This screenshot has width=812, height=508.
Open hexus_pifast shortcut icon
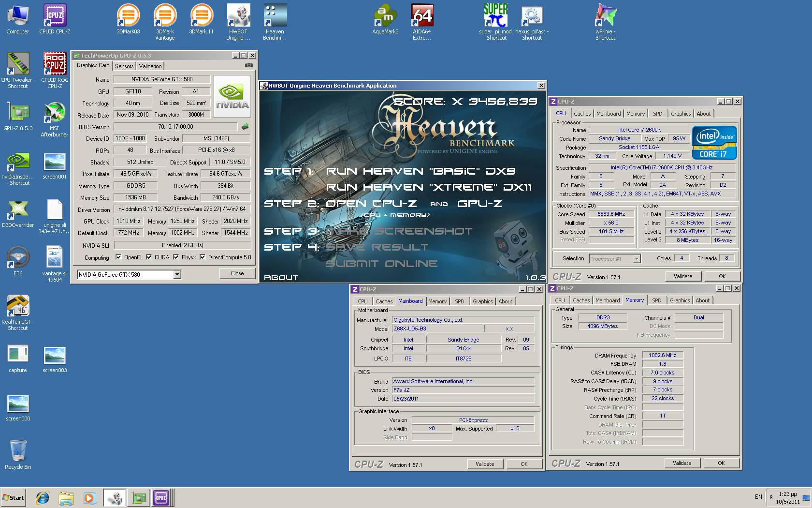point(532,22)
